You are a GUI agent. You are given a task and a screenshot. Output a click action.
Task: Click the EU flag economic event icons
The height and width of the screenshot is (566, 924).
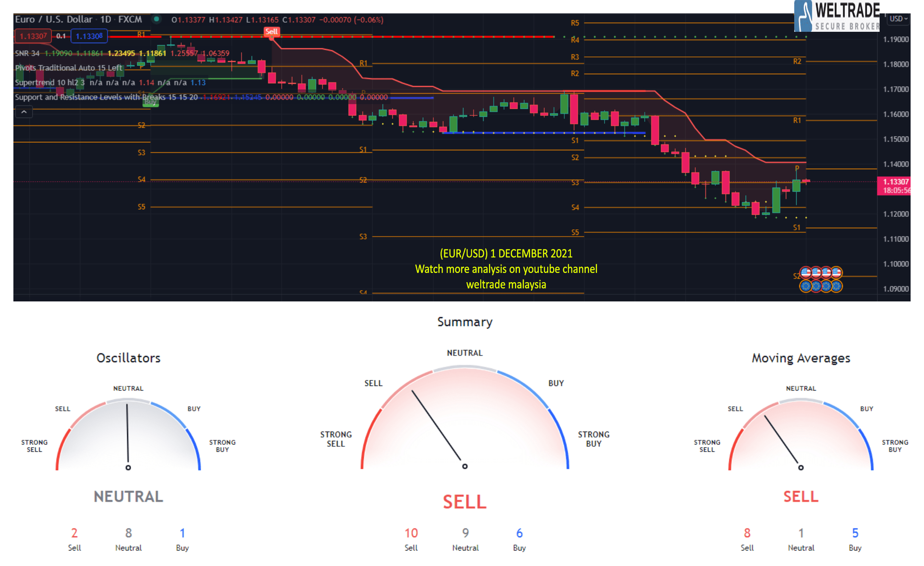tap(821, 286)
